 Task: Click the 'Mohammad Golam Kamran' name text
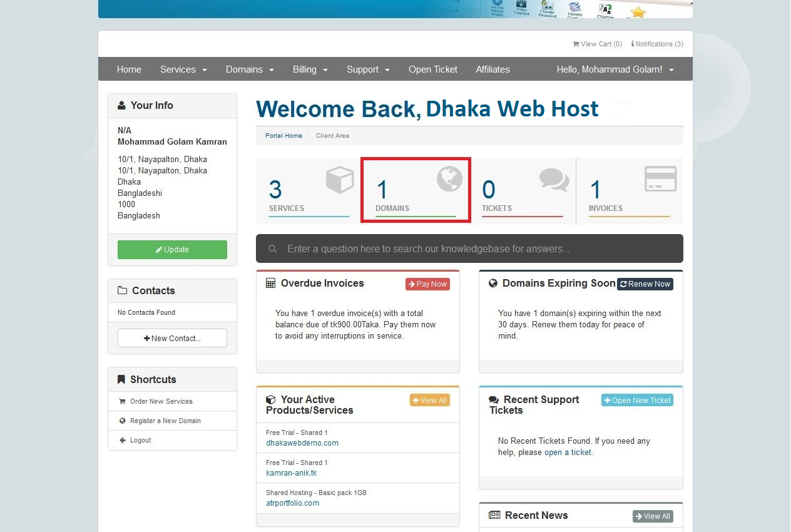pyautogui.click(x=172, y=141)
